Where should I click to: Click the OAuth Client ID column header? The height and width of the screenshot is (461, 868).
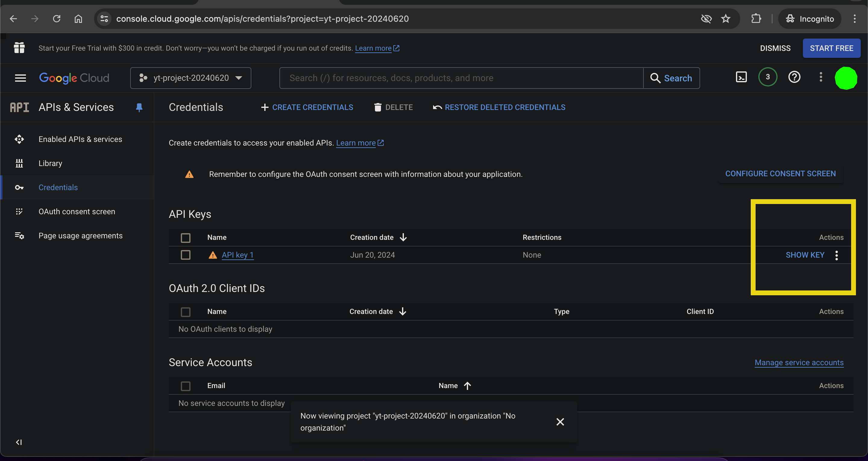click(700, 312)
